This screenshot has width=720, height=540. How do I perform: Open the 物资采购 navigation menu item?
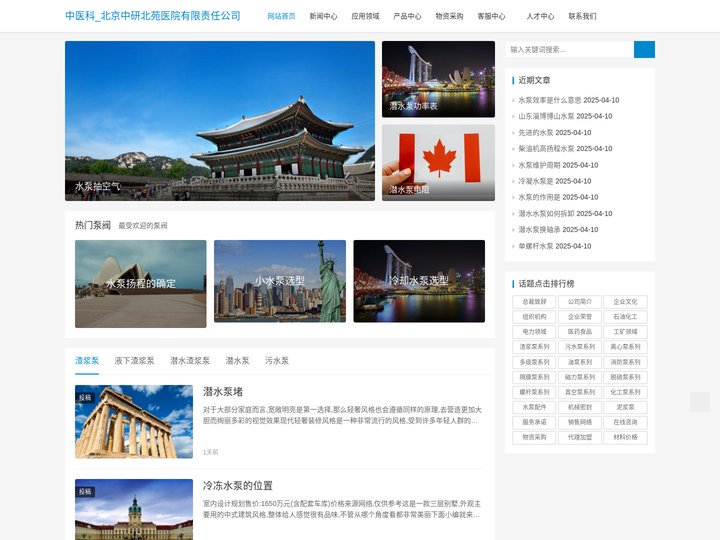(x=450, y=16)
